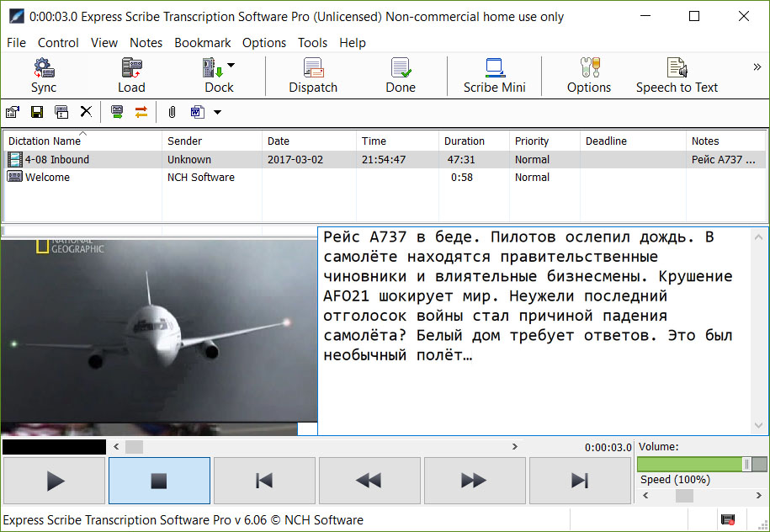Click the delete X icon
Screen dimensions: 770x532
pos(86,112)
